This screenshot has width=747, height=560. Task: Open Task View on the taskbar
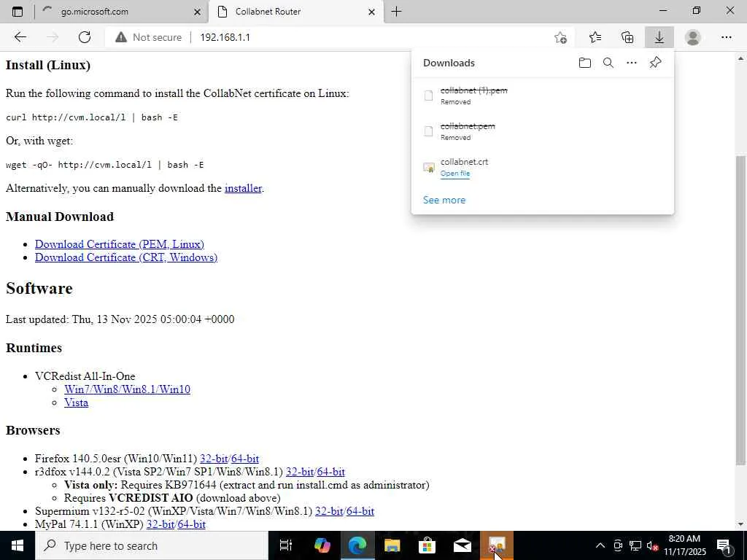[285, 545]
